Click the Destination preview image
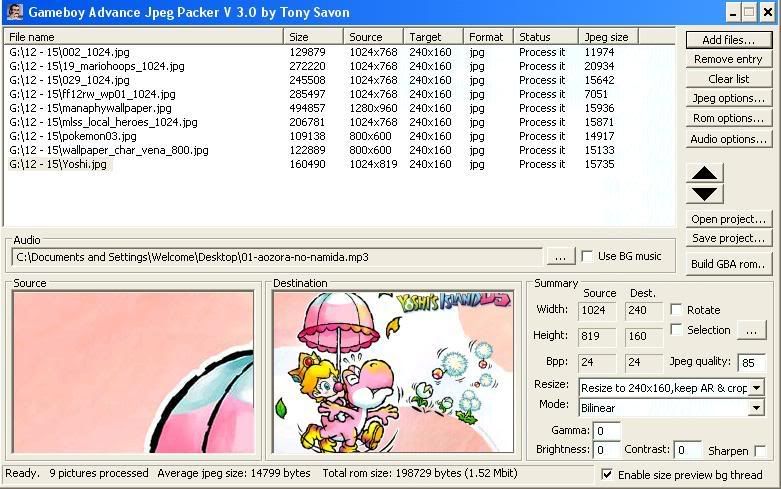 (393, 372)
